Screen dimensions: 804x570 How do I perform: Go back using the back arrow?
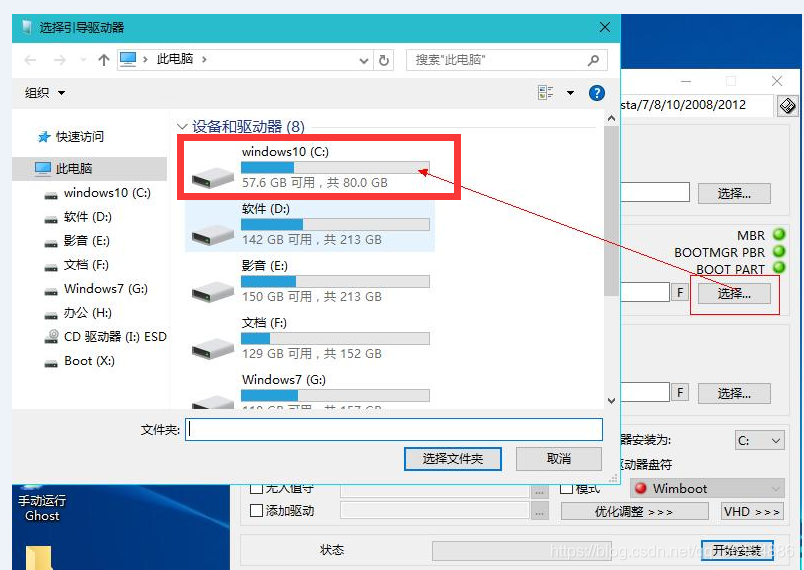pos(31,60)
